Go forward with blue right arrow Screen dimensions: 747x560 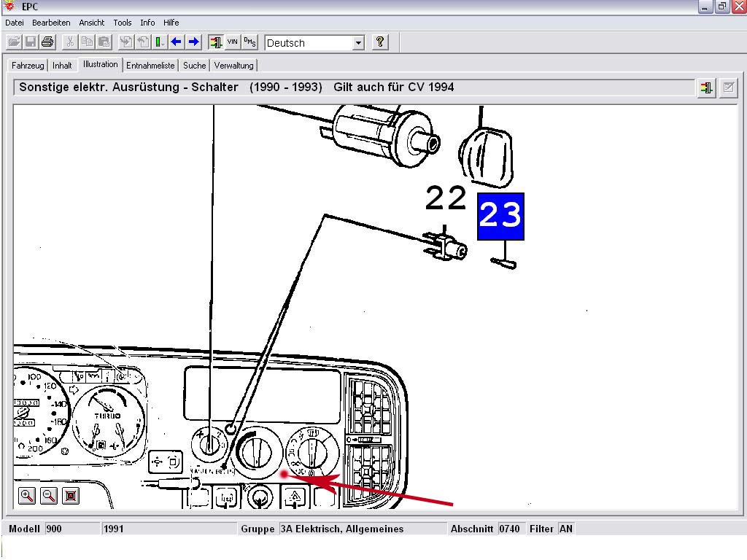193,42
